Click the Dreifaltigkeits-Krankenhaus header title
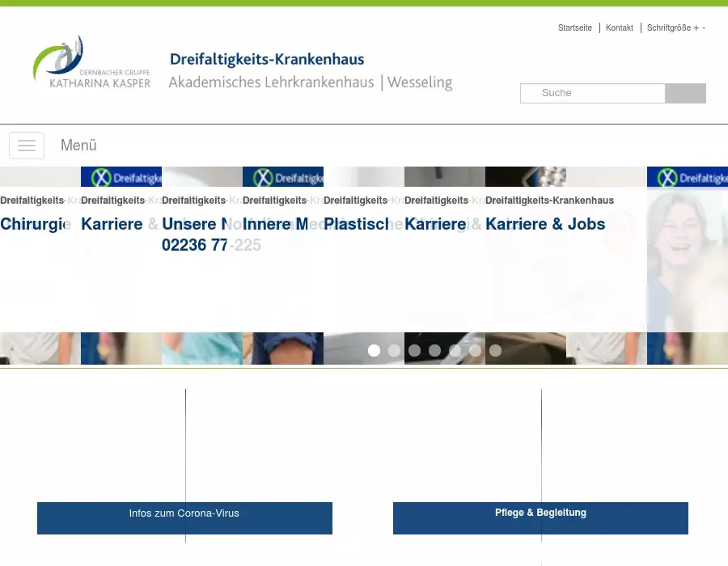The image size is (728, 566). [267, 59]
